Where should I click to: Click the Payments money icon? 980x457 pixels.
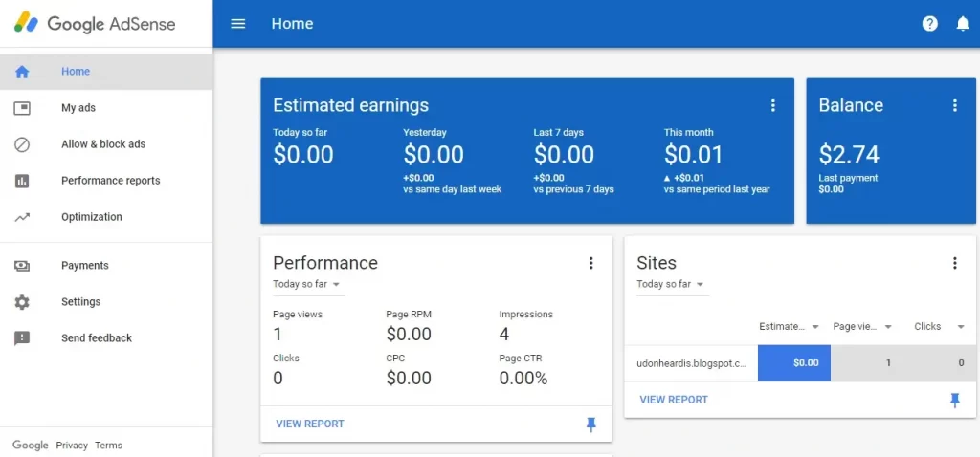[22, 266]
